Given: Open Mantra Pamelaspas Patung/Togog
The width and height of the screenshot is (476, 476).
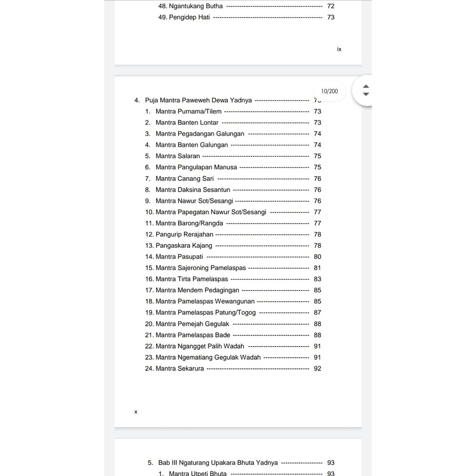Looking at the screenshot, I should (x=205, y=312).
